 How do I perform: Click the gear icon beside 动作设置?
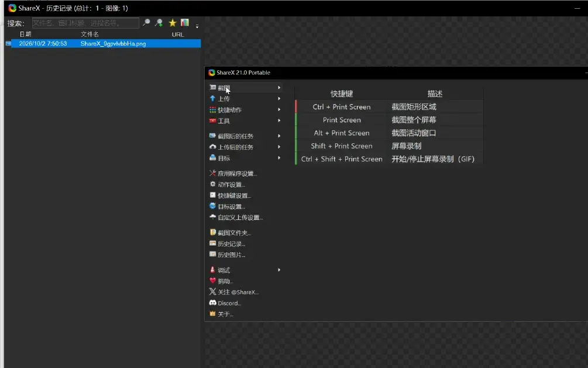(x=212, y=184)
